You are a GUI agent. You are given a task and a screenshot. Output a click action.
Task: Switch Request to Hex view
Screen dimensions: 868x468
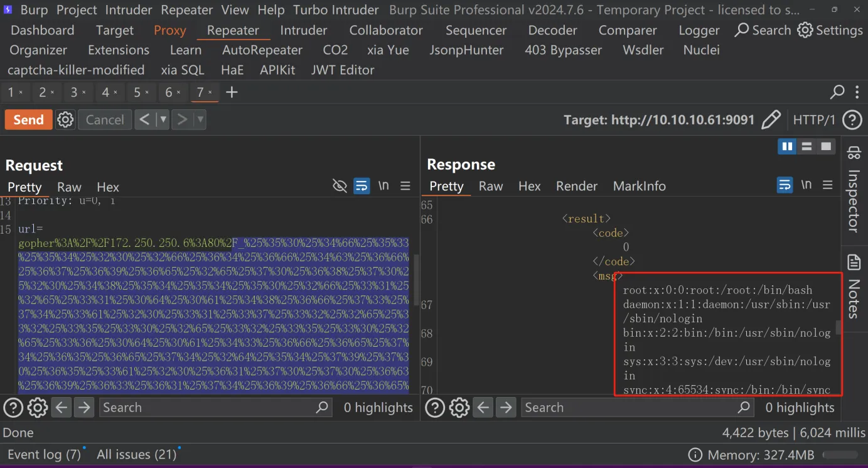(108, 187)
